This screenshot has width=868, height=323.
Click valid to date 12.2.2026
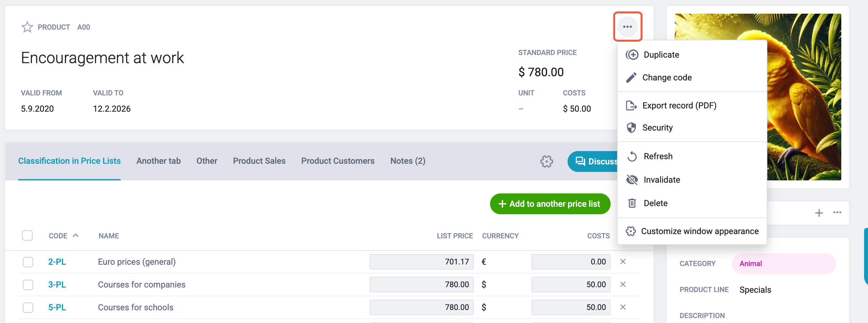coord(111,109)
